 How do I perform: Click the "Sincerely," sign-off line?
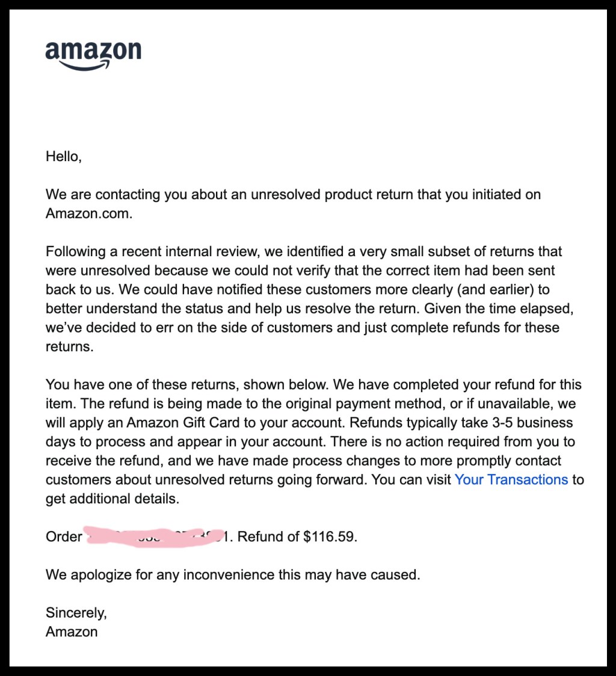click(76, 613)
